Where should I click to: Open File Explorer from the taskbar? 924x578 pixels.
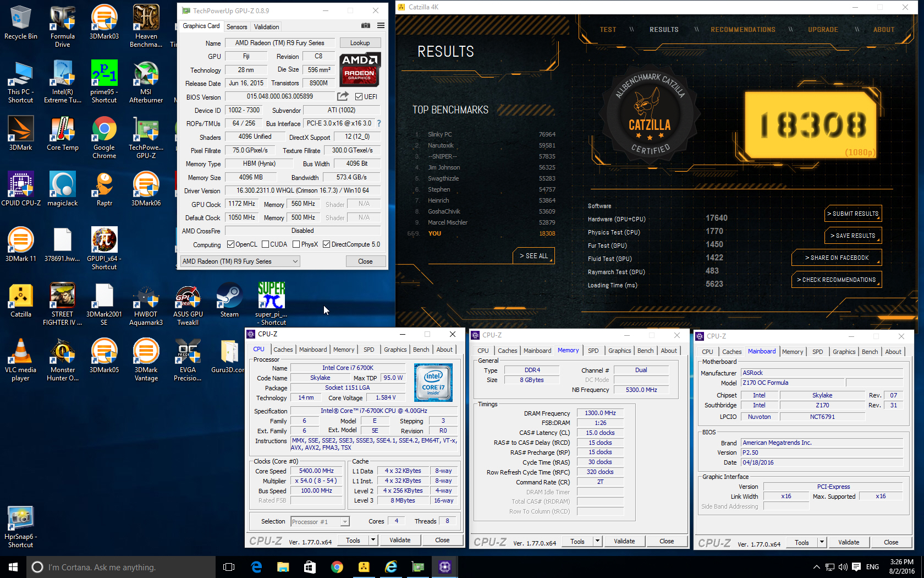283,567
